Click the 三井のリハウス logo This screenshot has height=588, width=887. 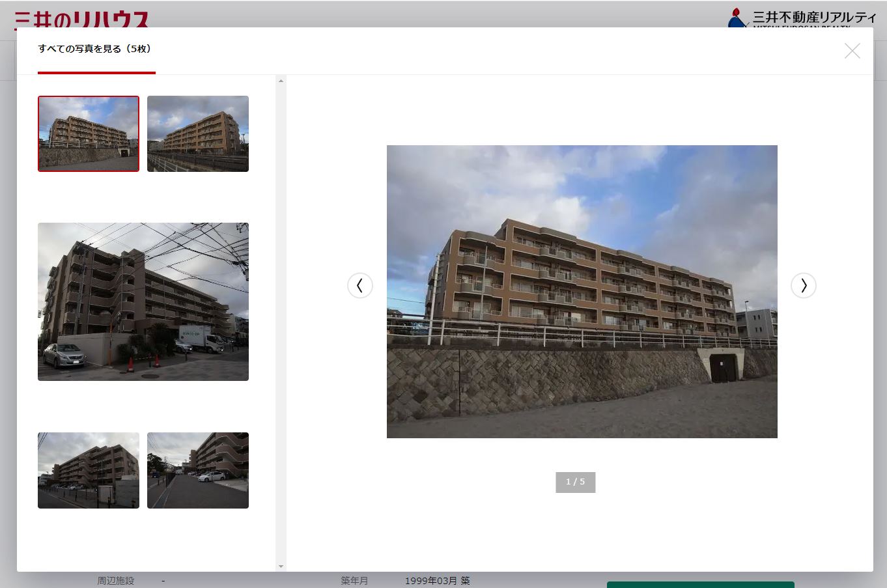tap(82, 20)
